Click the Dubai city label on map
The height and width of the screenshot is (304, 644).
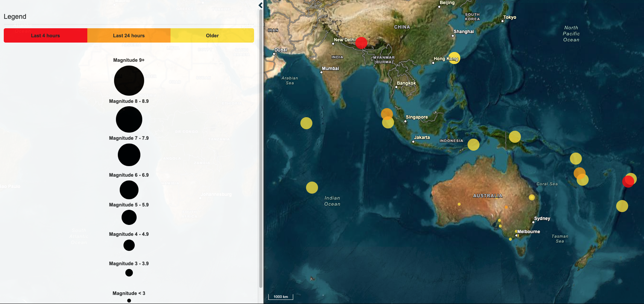[281, 50]
